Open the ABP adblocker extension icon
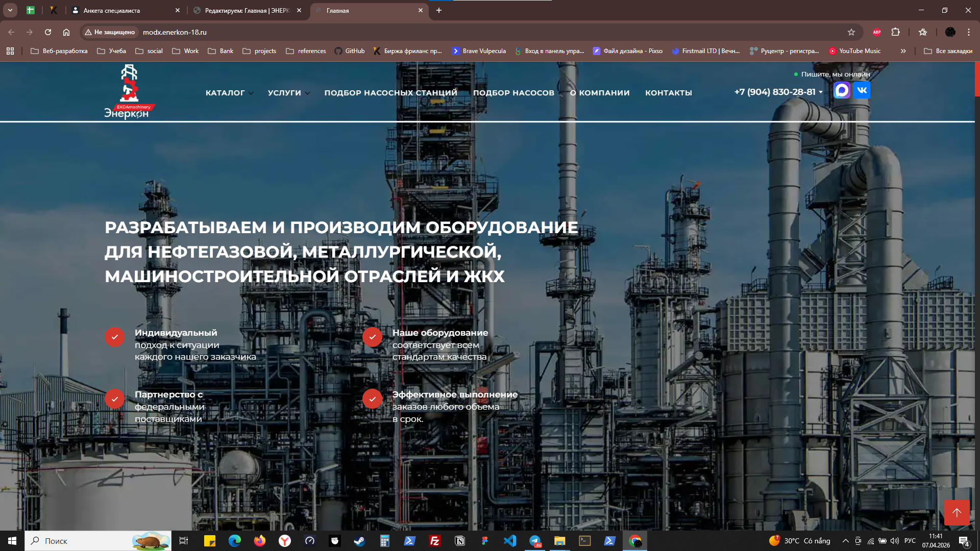The width and height of the screenshot is (980, 551). pyautogui.click(x=877, y=32)
